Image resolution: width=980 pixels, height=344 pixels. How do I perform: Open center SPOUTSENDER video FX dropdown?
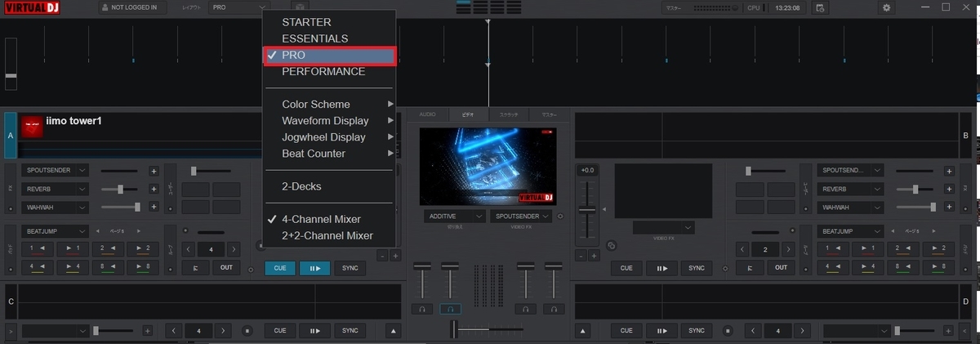click(521, 217)
